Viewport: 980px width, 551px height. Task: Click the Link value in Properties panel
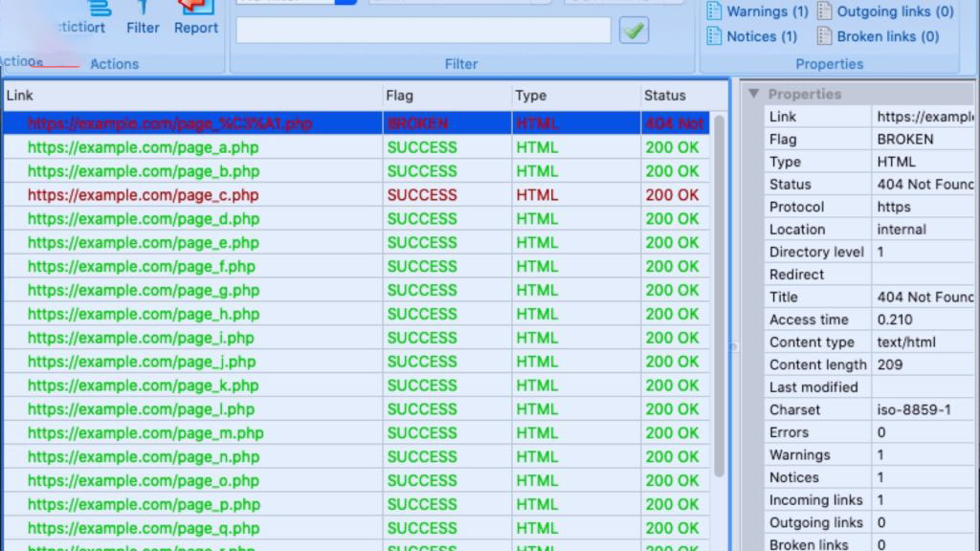pyautogui.click(x=924, y=116)
